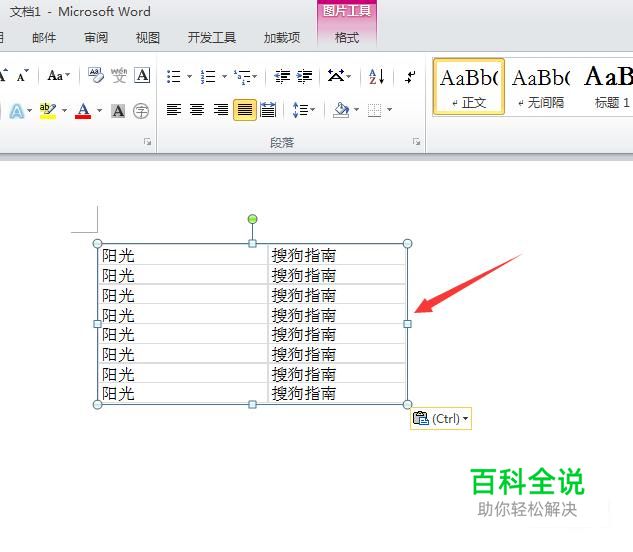Open the Shading color dropdown arrow
633x552 pixels.
356,109
